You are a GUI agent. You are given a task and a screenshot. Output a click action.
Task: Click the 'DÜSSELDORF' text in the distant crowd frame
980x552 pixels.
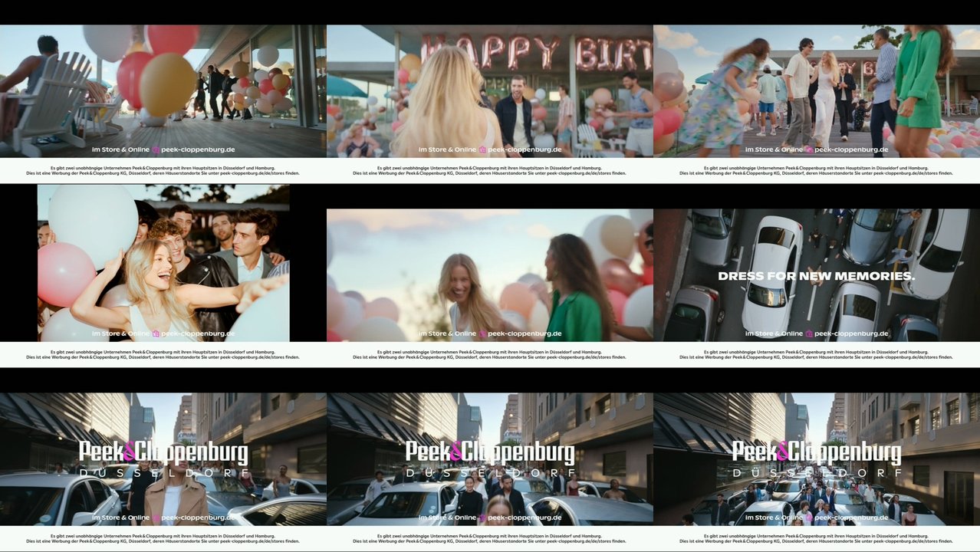[817, 474]
